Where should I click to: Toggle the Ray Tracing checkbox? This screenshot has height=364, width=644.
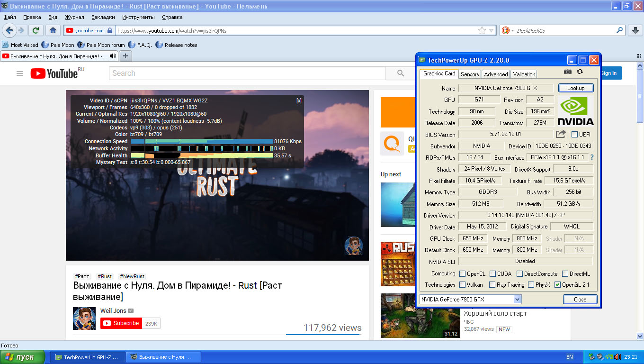click(492, 285)
